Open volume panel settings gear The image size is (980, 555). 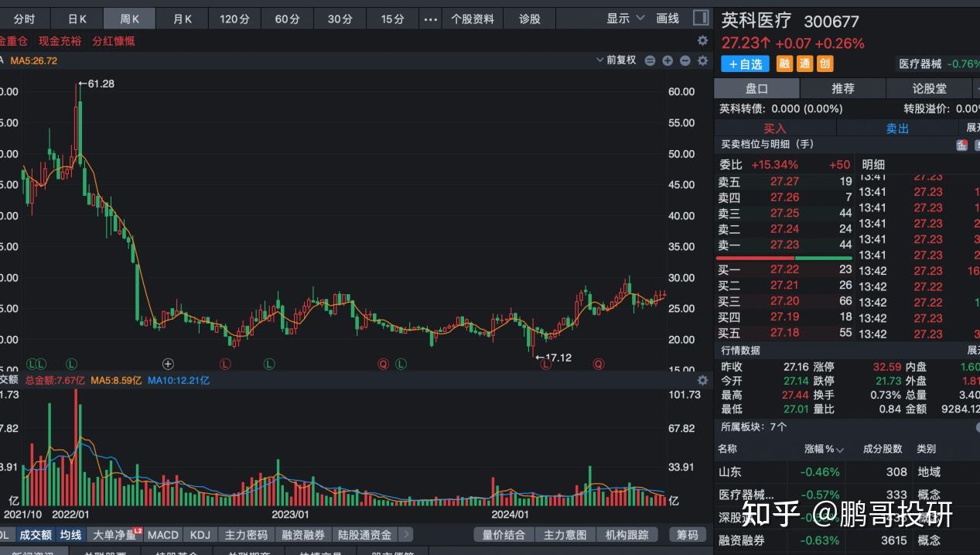pyautogui.click(x=702, y=380)
